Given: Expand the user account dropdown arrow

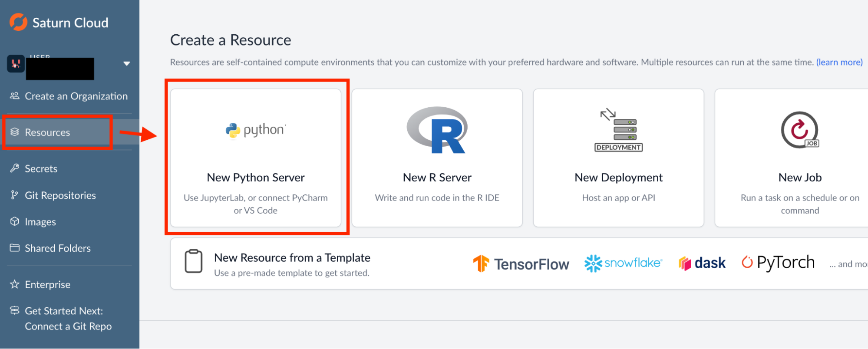Looking at the screenshot, I should point(126,64).
